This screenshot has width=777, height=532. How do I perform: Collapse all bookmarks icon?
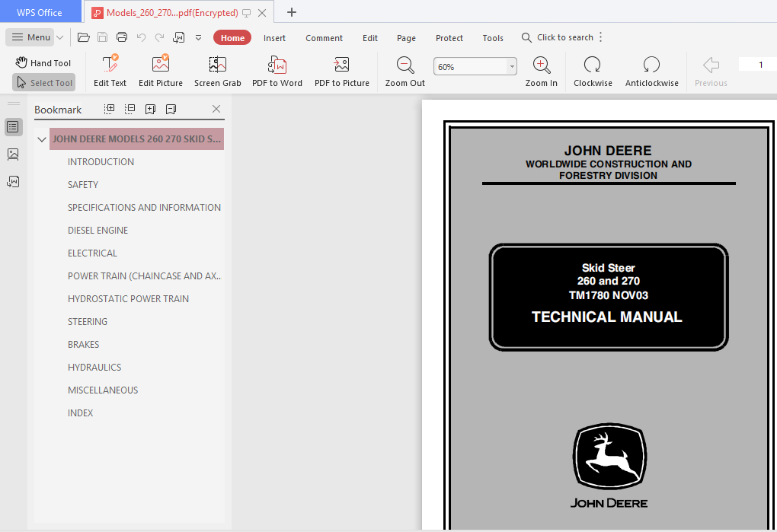point(129,109)
